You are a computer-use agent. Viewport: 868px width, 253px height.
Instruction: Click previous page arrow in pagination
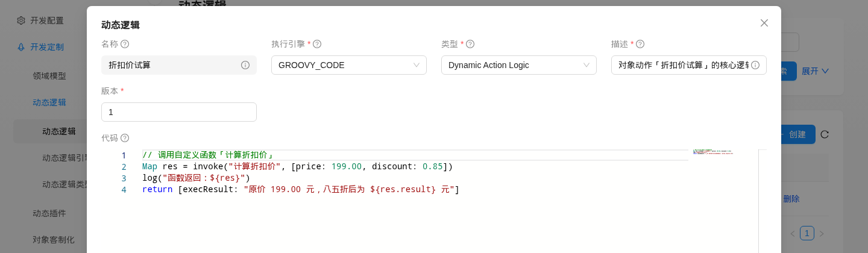tap(793, 234)
